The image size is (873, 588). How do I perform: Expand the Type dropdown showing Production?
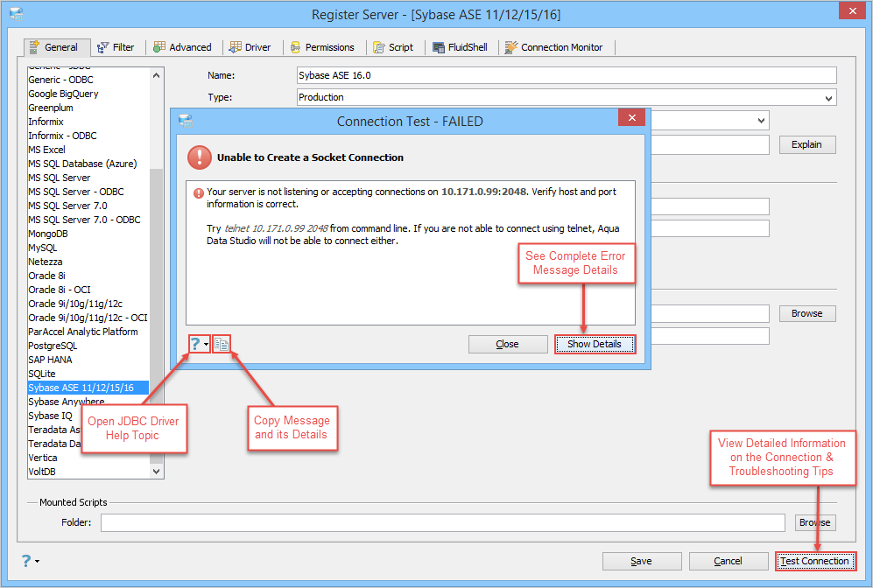[828, 99]
